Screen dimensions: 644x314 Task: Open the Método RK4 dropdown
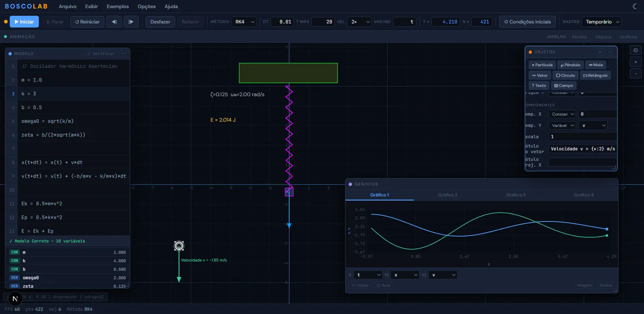(245, 22)
